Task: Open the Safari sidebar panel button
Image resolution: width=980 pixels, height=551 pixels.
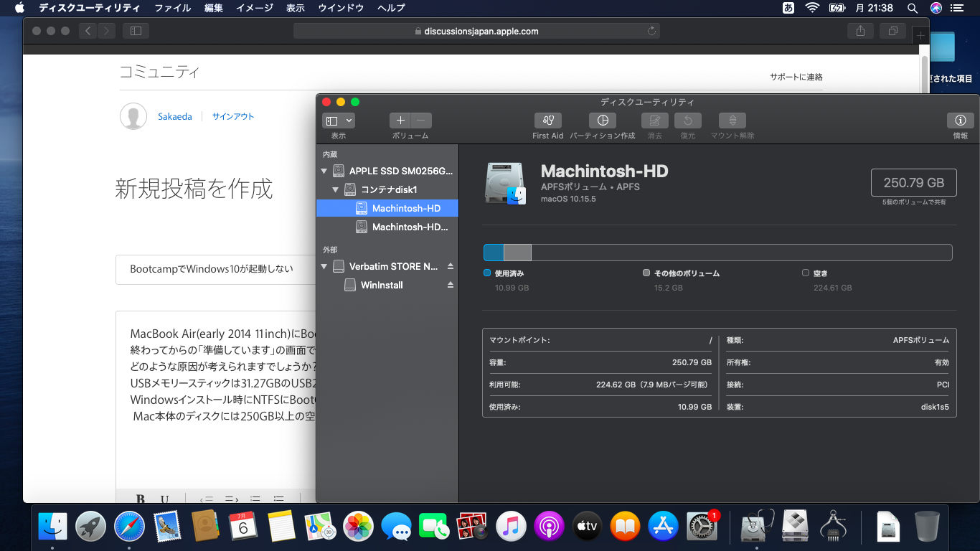Action: pyautogui.click(x=136, y=31)
